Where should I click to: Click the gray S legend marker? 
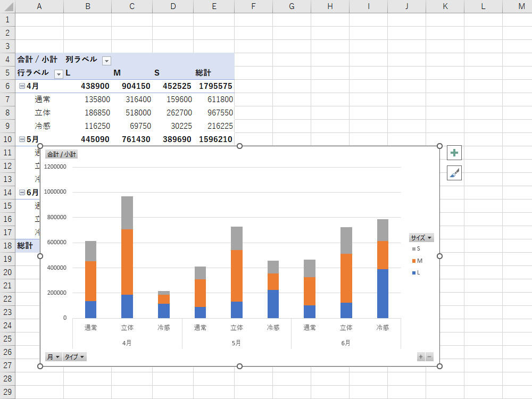413,248
